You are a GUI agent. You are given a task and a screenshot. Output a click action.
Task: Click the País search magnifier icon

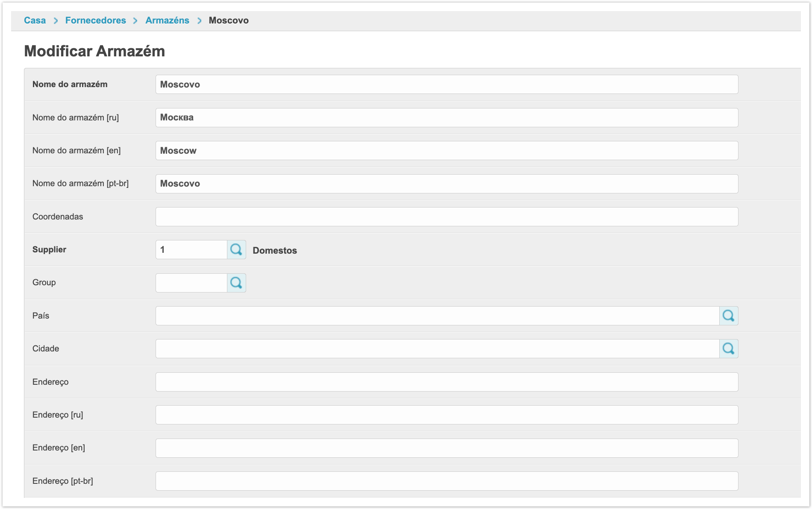coord(729,316)
